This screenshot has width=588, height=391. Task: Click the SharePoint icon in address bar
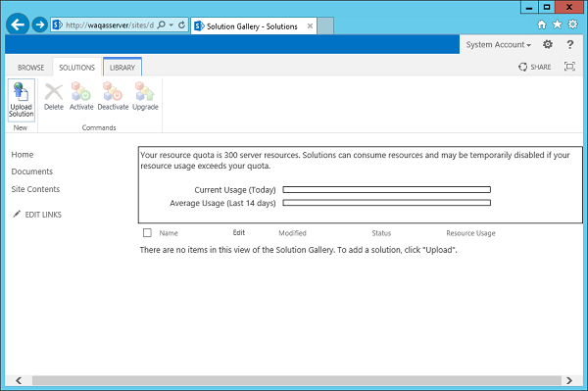58,25
